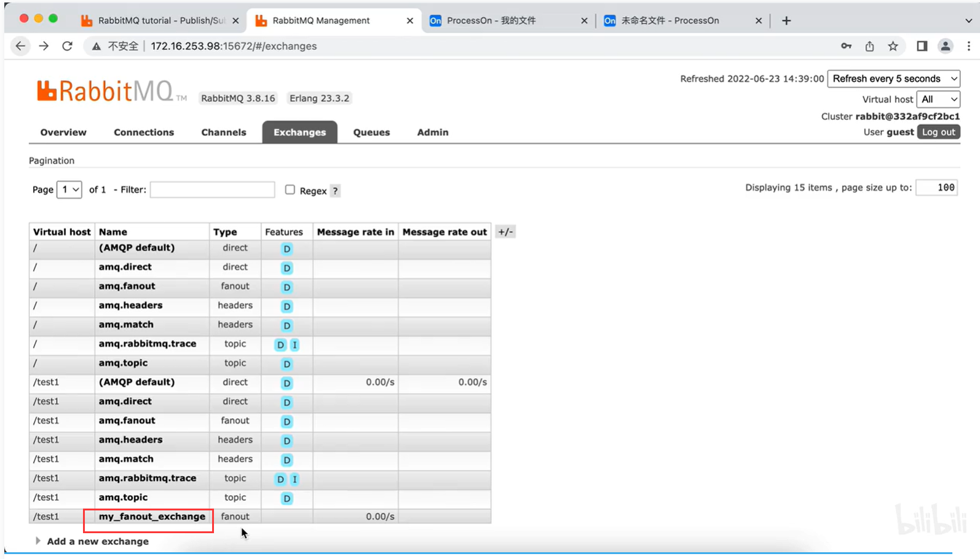The height and width of the screenshot is (559, 980).
Task: Open the Channels tab
Action: pyautogui.click(x=224, y=132)
